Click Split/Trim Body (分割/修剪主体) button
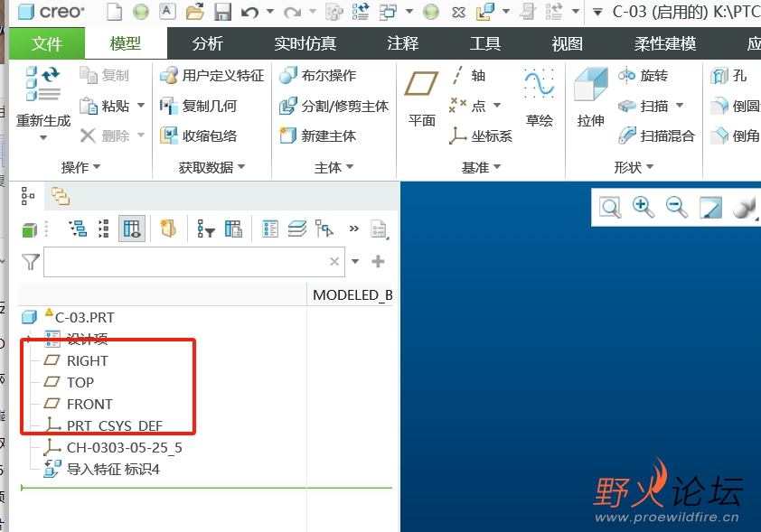 [x=334, y=106]
